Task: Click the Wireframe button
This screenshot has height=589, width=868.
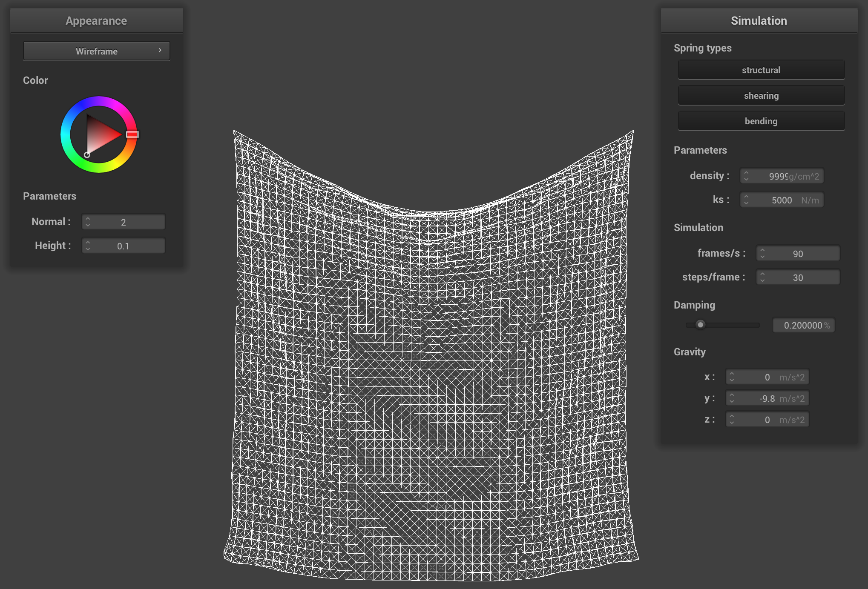Action: click(x=96, y=51)
